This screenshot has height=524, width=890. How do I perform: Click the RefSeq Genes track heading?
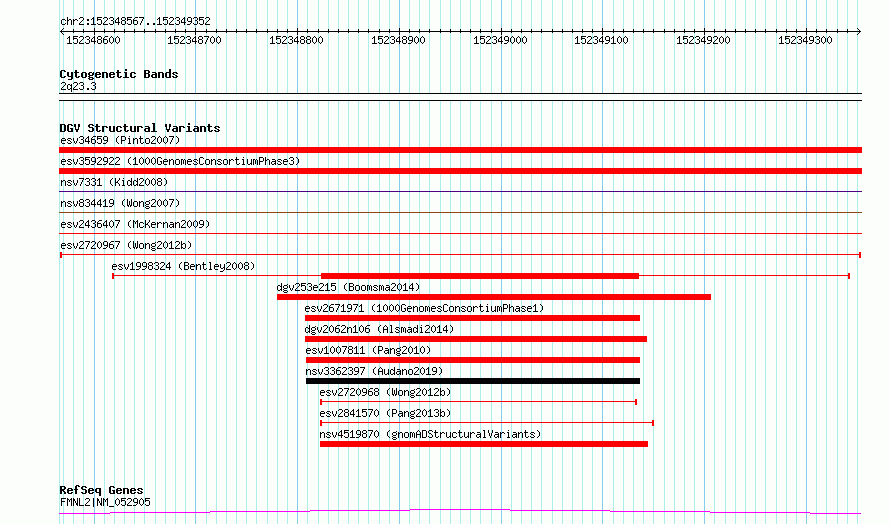[x=101, y=490]
